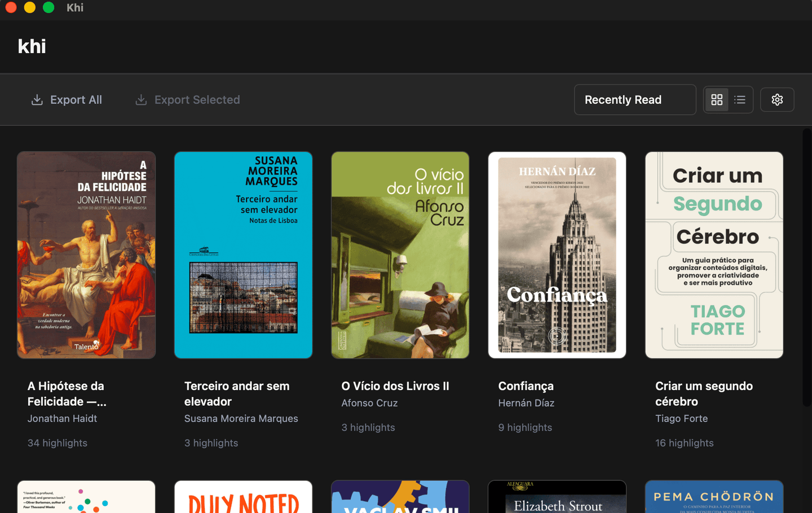The width and height of the screenshot is (812, 513).
Task: Open the Pema Chödrön book cover
Action: pyautogui.click(x=714, y=497)
